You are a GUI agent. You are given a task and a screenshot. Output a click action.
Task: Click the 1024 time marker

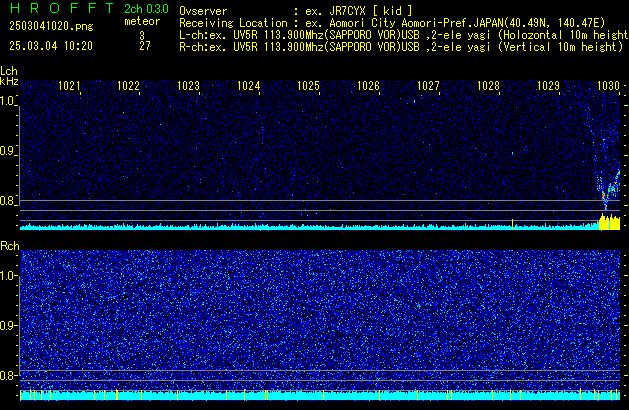point(249,86)
